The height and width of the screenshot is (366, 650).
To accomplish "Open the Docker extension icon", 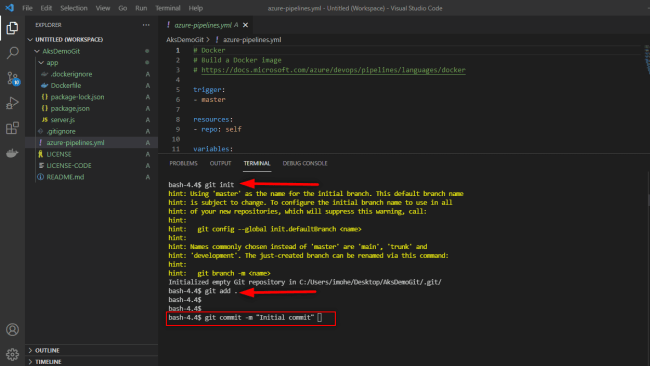I will 12,153.
